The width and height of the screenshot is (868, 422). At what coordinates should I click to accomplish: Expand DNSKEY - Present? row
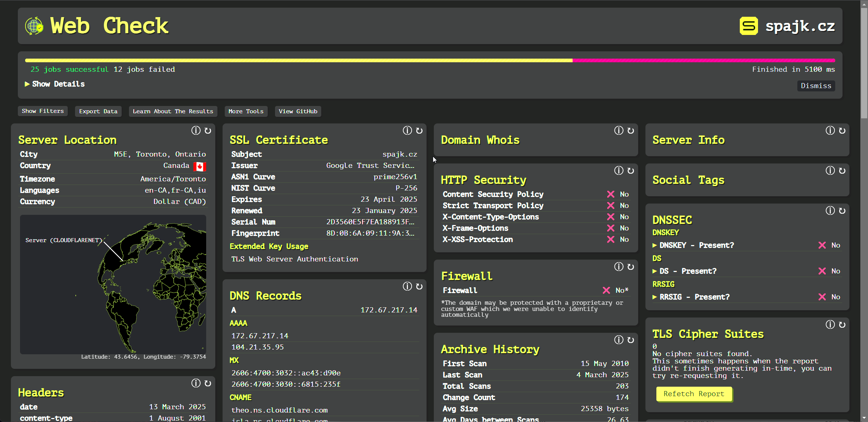pyautogui.click(x=747, y=245)
